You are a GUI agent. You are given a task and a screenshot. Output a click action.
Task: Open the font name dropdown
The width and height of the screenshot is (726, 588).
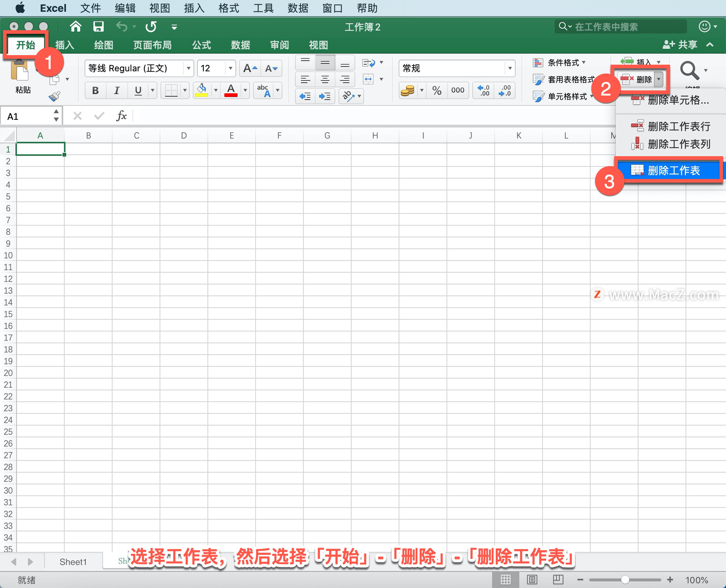188,68
